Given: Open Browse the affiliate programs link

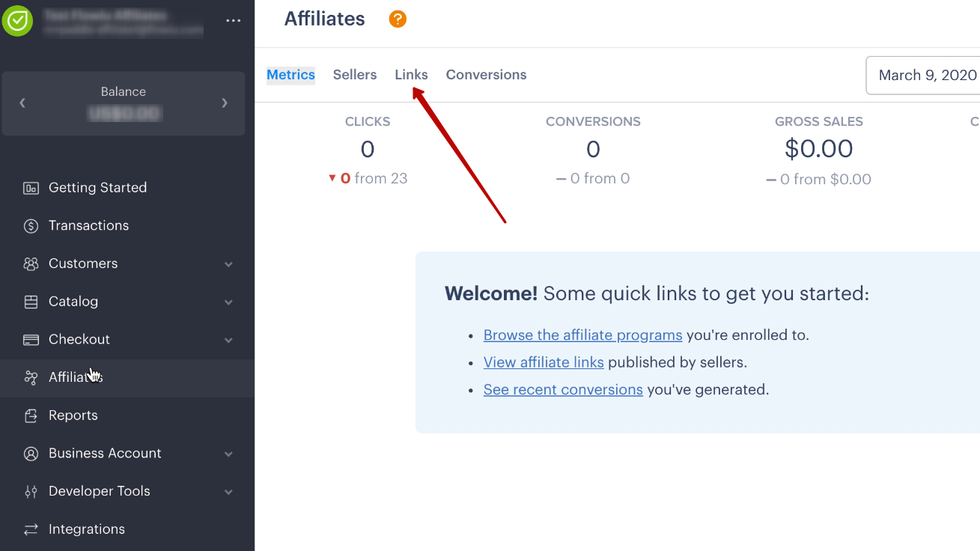Looking at the screenshot, I should coord(582,335).
